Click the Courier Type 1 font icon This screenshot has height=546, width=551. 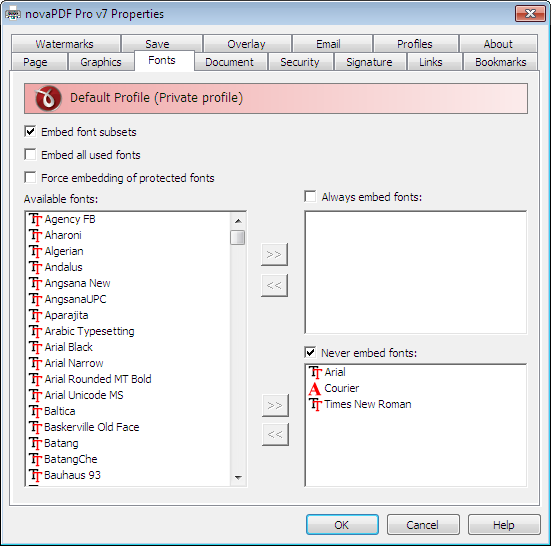(315, 388)
